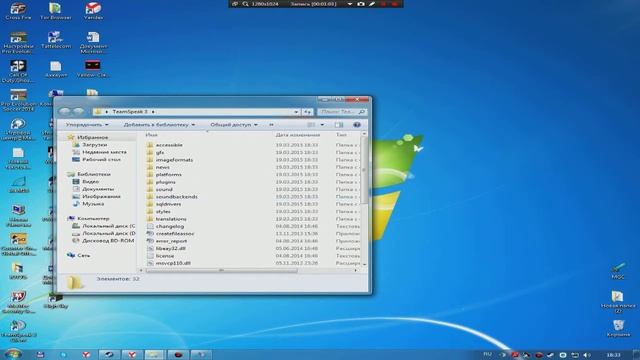The width and height of the screenshot is (640, 360).
Task: Select the Call Of Duty desktop shortcut
Action: (18, 71)
